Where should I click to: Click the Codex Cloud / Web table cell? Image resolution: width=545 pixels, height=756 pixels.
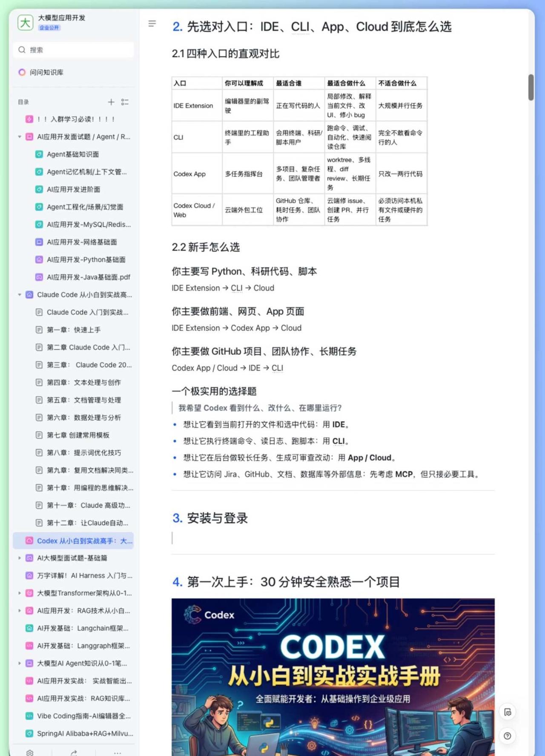pos(197,210)
